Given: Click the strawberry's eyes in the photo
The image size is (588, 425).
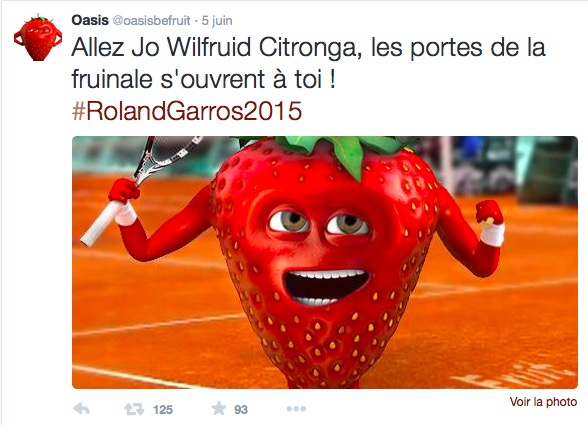Looking at the screenshot, I should click(x=319, y=224).
